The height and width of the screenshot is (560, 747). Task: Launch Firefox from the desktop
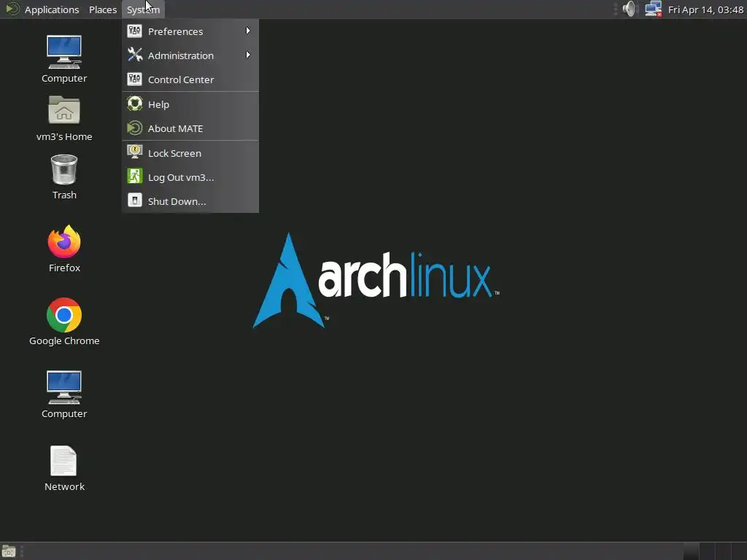[64, 241]
